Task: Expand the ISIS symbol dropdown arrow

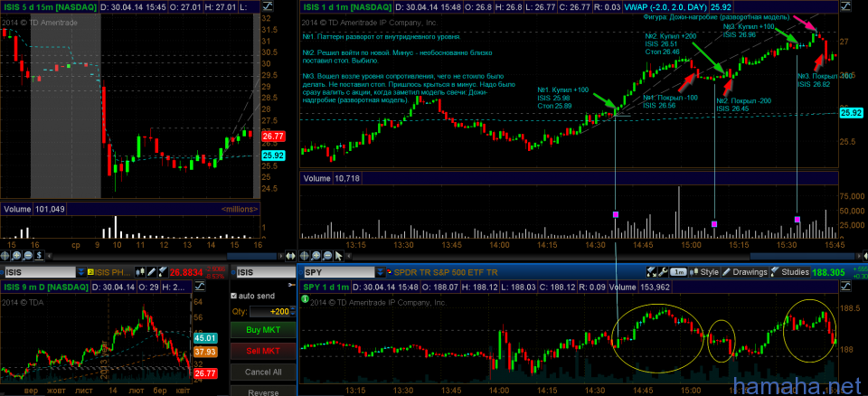Action: point(81,272)
